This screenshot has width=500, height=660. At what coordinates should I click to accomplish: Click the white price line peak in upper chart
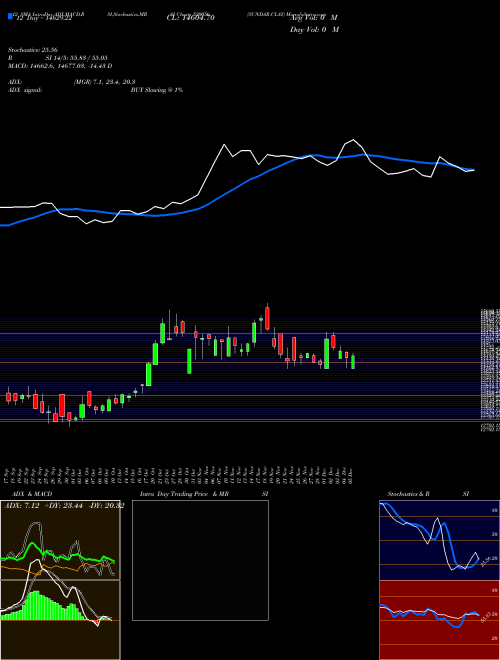pos(353,139)
